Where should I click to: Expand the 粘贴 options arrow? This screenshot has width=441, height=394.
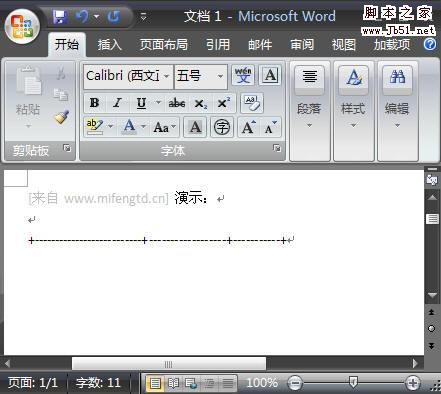click(x=28, y=126)
